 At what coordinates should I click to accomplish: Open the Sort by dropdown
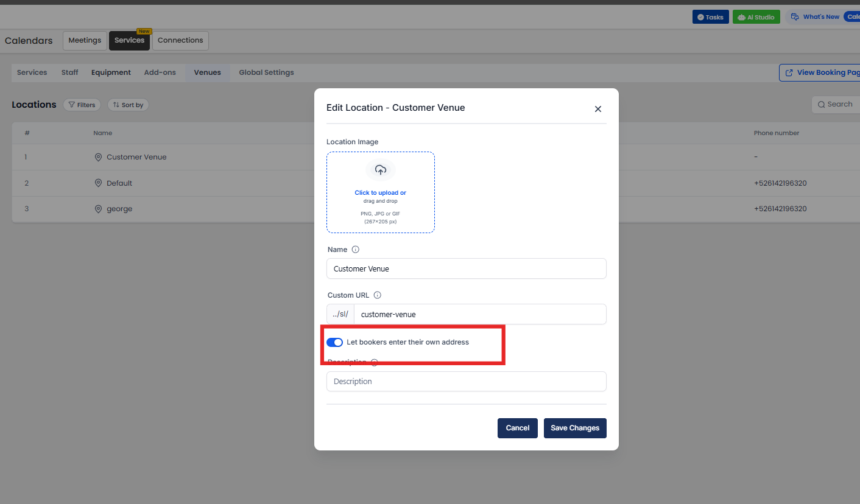[128, 105]
